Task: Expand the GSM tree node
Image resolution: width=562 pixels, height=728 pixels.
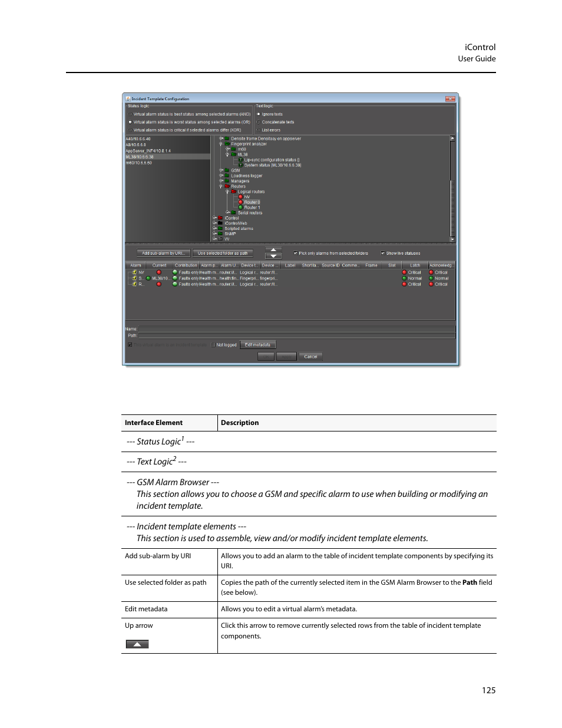Action: 221,170
